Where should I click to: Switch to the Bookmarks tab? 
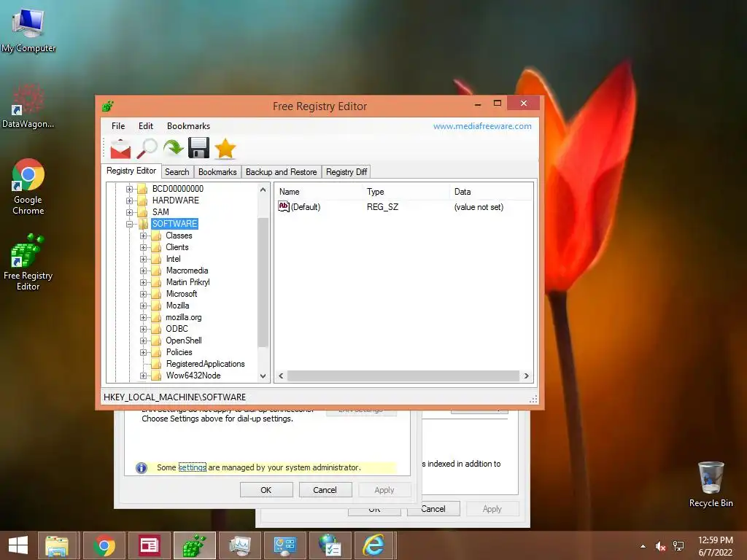coord(217,172)
